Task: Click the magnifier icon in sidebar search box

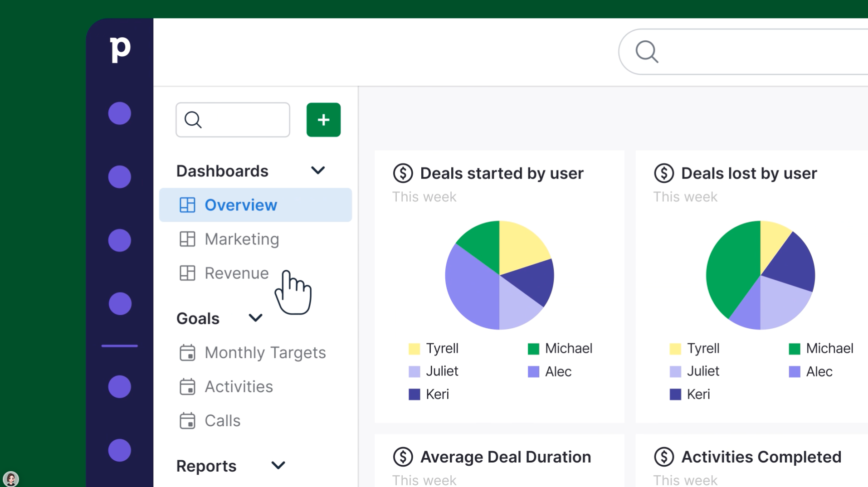Action: click(x=193, y=120)
